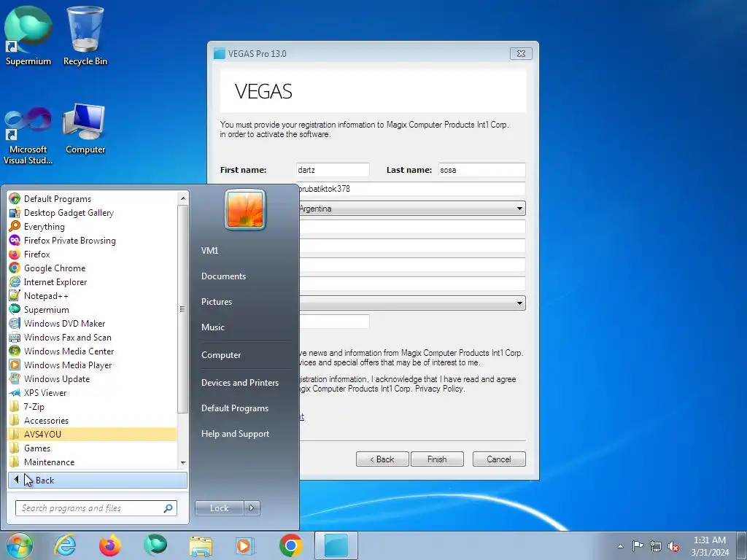Click the field containing prubatiktok378
This screenshot has width=747, height=560.
pos(411,189)
